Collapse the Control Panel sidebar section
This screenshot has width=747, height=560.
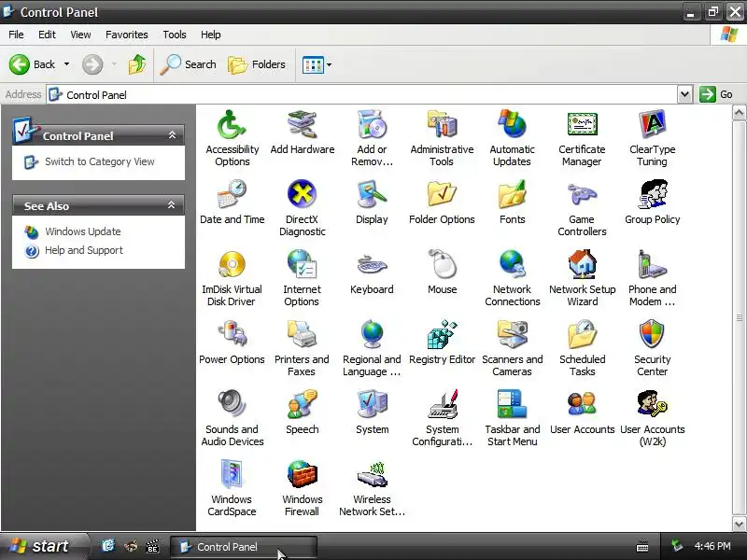click(172, 135)
